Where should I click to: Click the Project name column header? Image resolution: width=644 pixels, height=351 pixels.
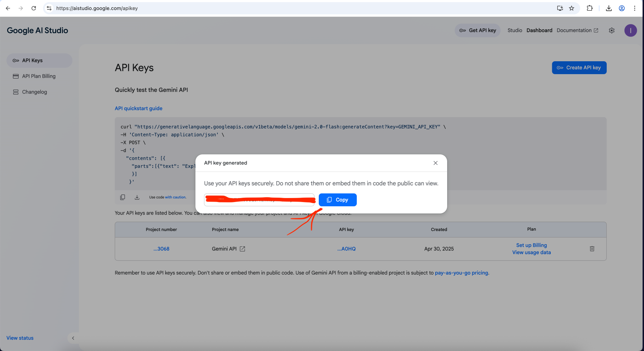point(225,230)
